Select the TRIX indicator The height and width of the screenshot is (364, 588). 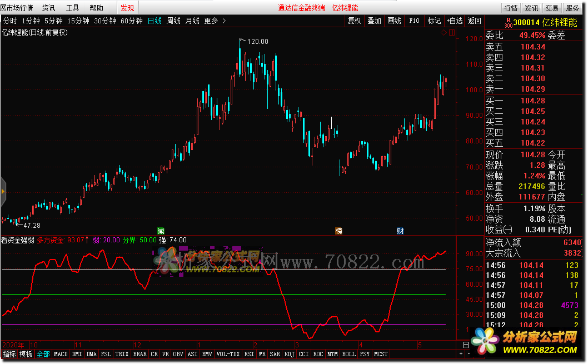click(122, 354)
